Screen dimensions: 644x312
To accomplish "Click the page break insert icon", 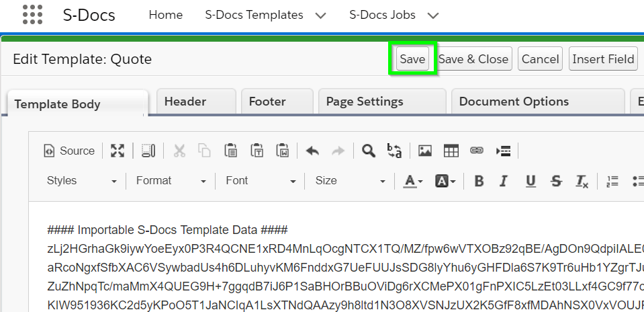I will (503, 151).
